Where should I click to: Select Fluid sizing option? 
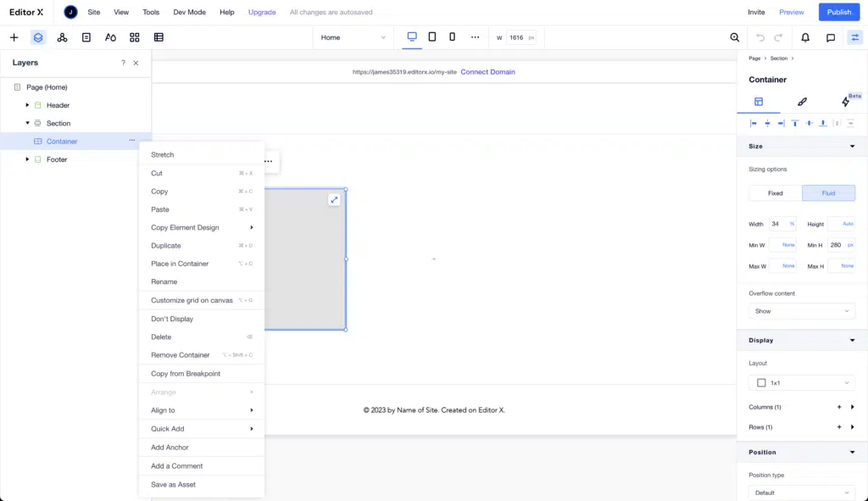[828, 193]
